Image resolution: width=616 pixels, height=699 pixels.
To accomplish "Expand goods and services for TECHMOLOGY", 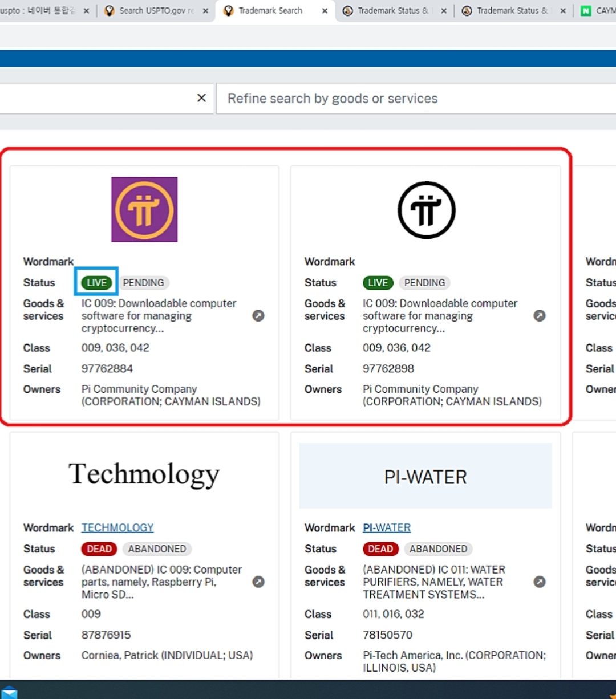I will tap(258, 582).
